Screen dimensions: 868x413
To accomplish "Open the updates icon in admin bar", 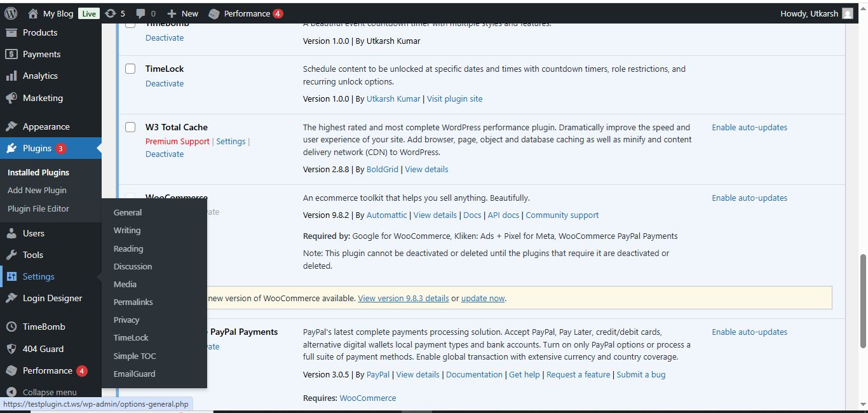I will coord(111,13).
